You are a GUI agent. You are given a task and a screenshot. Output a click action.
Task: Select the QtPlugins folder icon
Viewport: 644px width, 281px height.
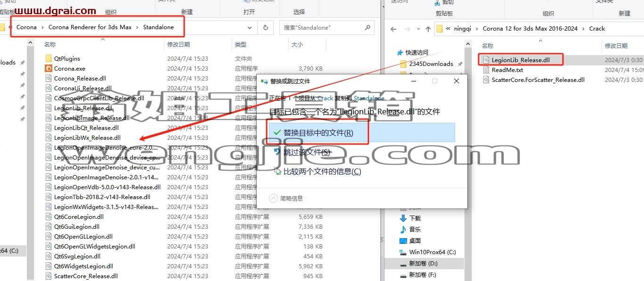[49, 59]
